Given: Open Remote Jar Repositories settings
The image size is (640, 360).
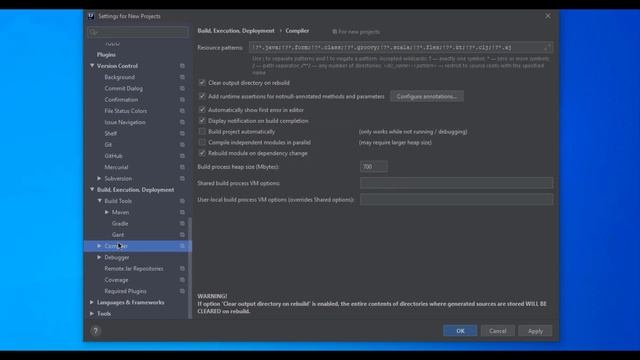Looking at the screenshot, I should [x=134, y=269].
